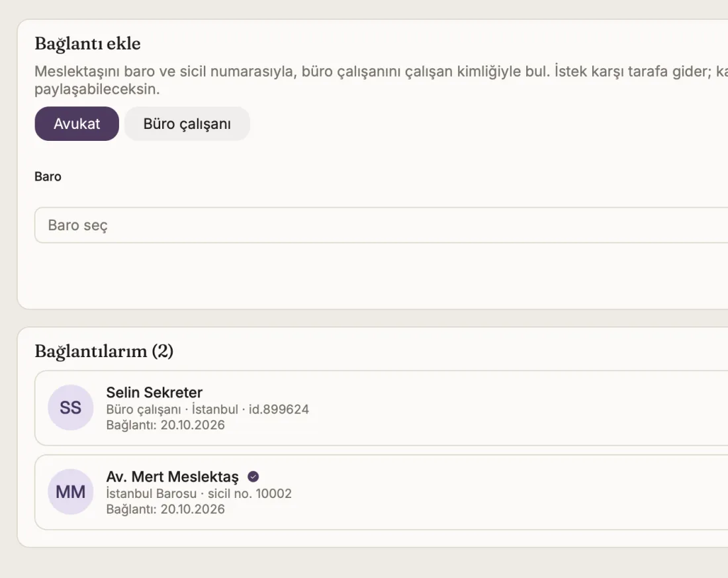Click 'Büro çalışanı · İstanbul · id.899624' text
Image resolution: width=728 pixels, height=578 pixels.
(x=208, y=409)
